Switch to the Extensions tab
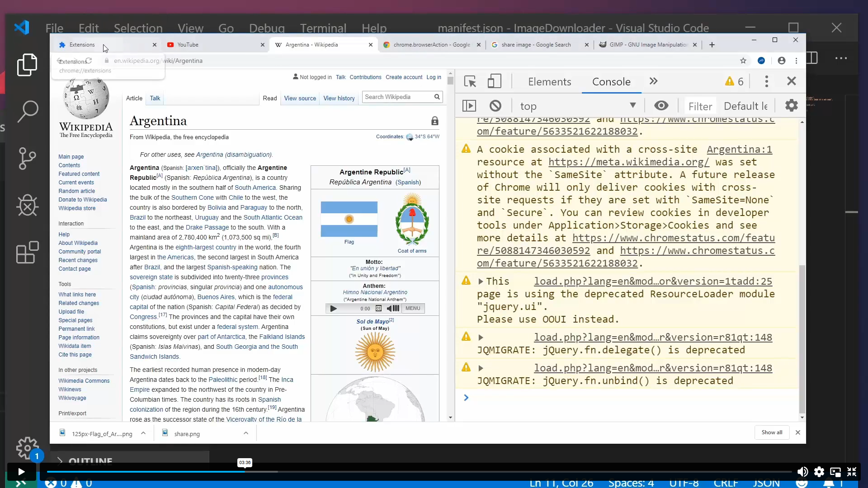Viewport: 868px width, 488px height. [x=108, y=45]
